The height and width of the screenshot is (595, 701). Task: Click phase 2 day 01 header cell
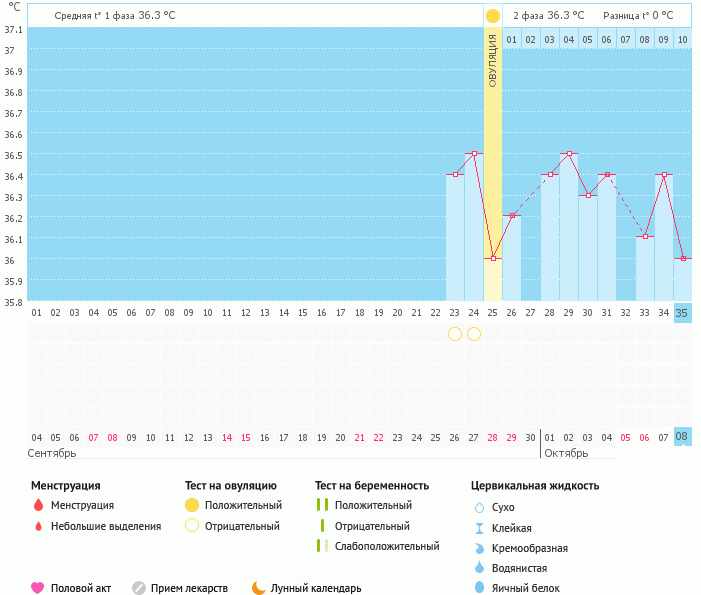tap(511, 39)
